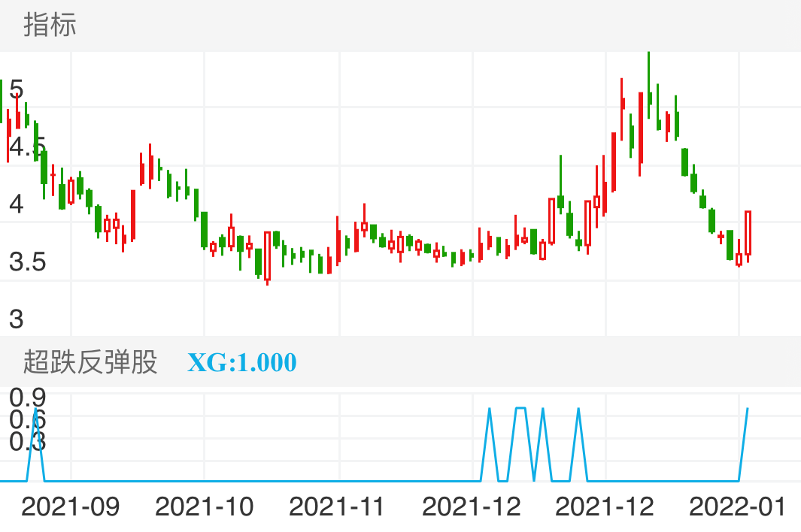Click the XG:1.000 indicator value
The height and width of the screenshot is (532, 801).
[x=241, y=363]
